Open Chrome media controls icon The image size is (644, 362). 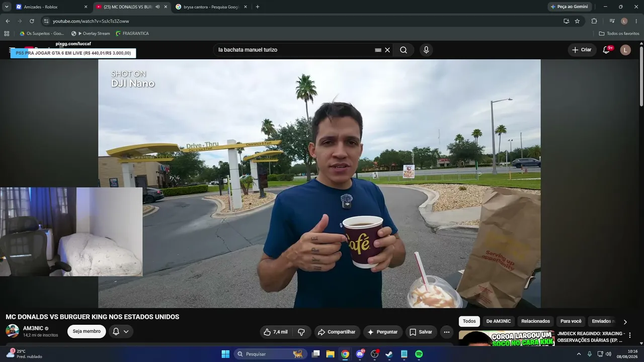tap(612, 21)
